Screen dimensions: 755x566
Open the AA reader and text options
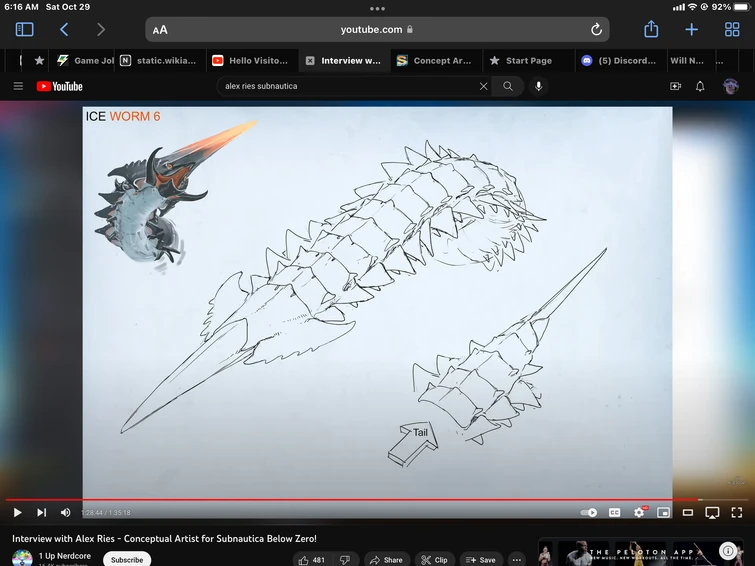click(160, 30)
